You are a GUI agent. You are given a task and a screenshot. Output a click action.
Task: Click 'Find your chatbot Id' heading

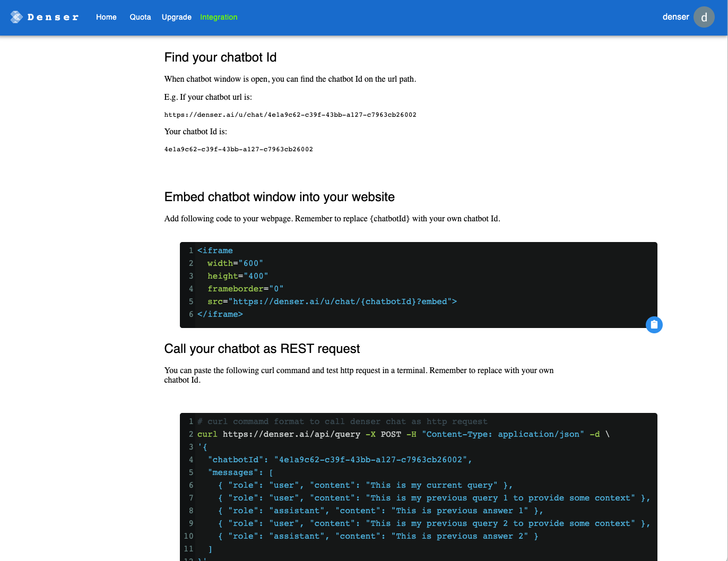220,57
